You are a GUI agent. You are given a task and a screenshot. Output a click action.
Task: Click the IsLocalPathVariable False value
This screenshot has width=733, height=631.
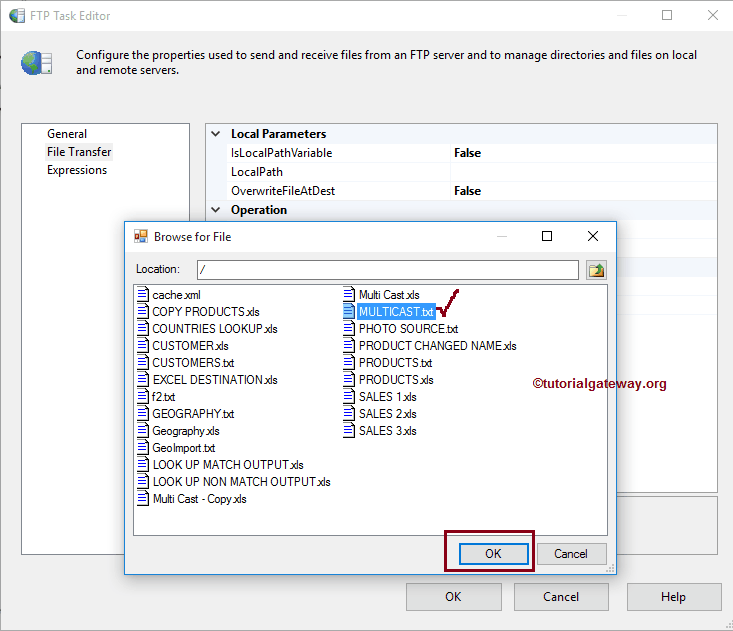click(467, 153)
